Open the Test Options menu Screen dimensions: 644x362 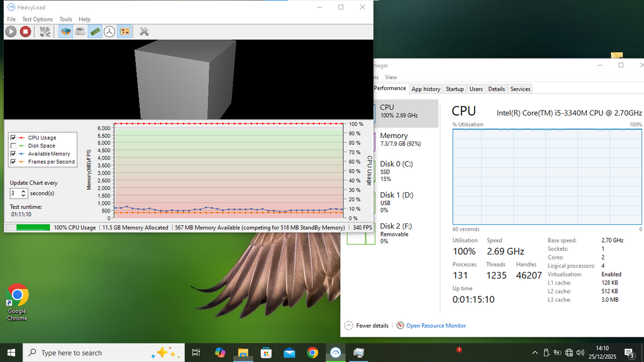coord(37,19)
